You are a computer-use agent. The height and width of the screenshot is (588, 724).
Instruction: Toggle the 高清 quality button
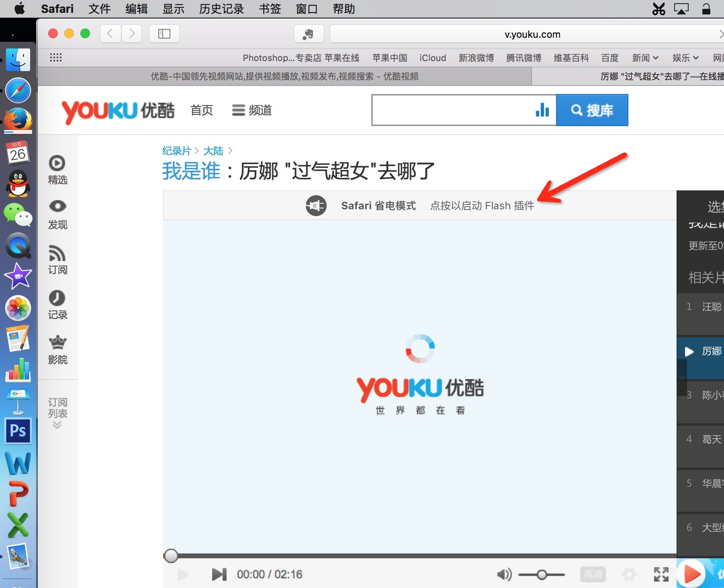point(593,574)
